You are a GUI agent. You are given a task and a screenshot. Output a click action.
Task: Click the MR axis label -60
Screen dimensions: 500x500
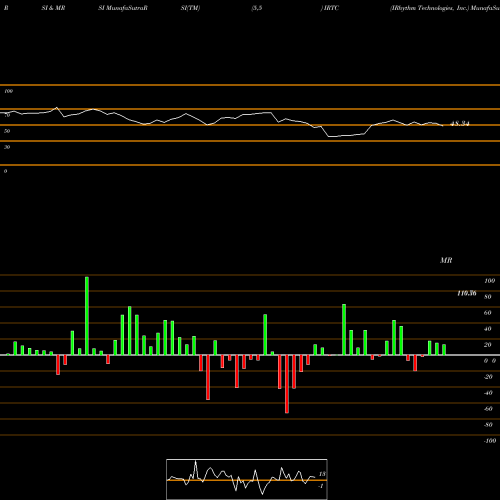488,409
